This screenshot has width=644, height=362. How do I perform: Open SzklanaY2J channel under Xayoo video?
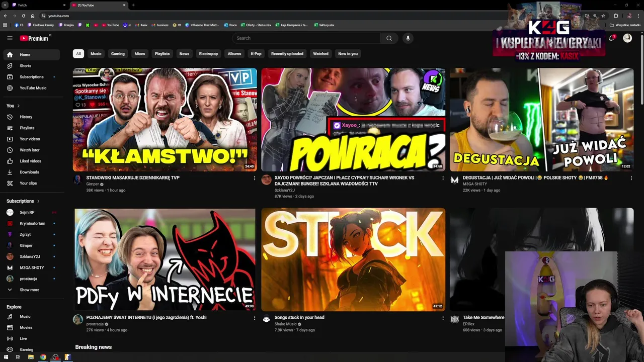284,191
